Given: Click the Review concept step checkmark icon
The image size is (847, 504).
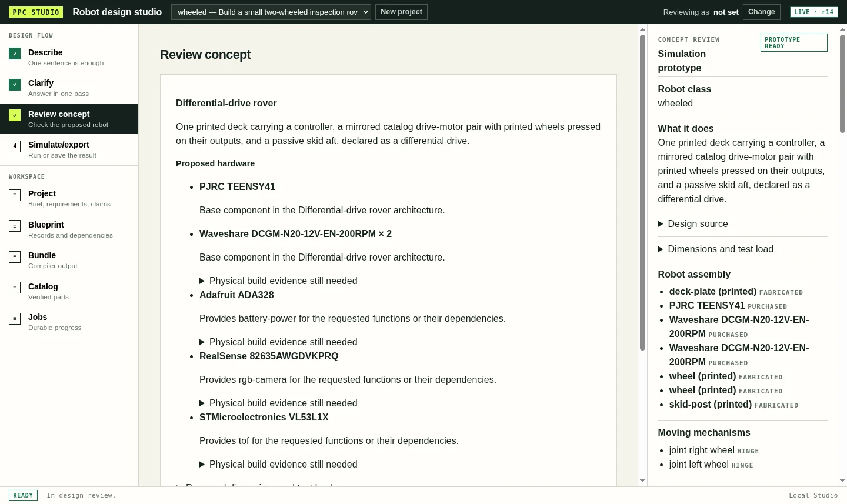Looking at the screenshot, I should (x=15, y=115).
